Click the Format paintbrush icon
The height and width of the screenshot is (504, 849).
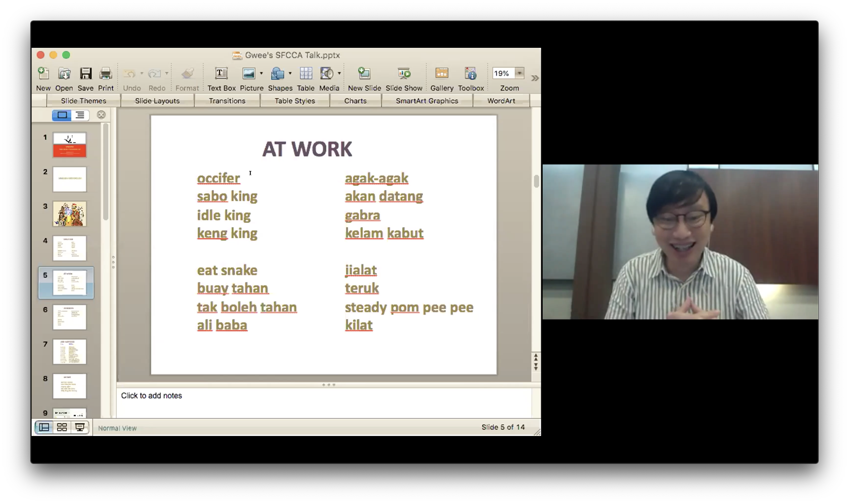click(x=187, y=73)
